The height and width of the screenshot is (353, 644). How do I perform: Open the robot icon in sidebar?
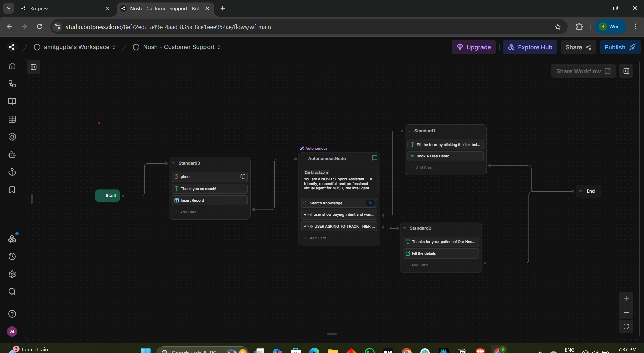pyautogui.click(x=12, y=155)
